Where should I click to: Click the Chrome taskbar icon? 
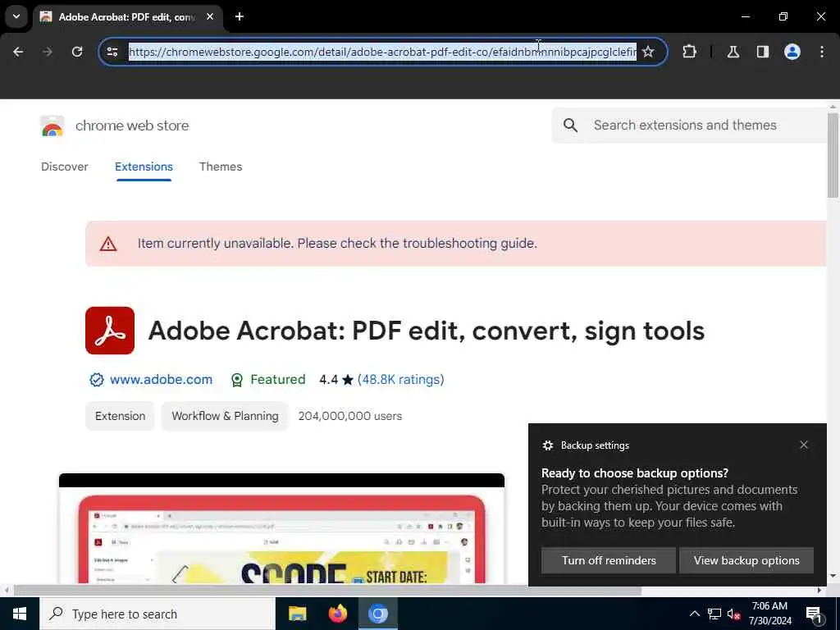pos(377,614)
